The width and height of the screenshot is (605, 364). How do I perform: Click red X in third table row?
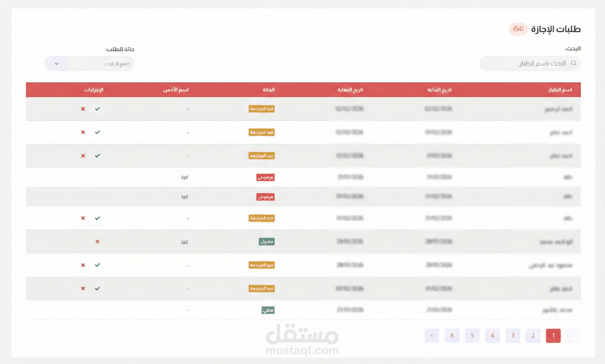(83, 156)
